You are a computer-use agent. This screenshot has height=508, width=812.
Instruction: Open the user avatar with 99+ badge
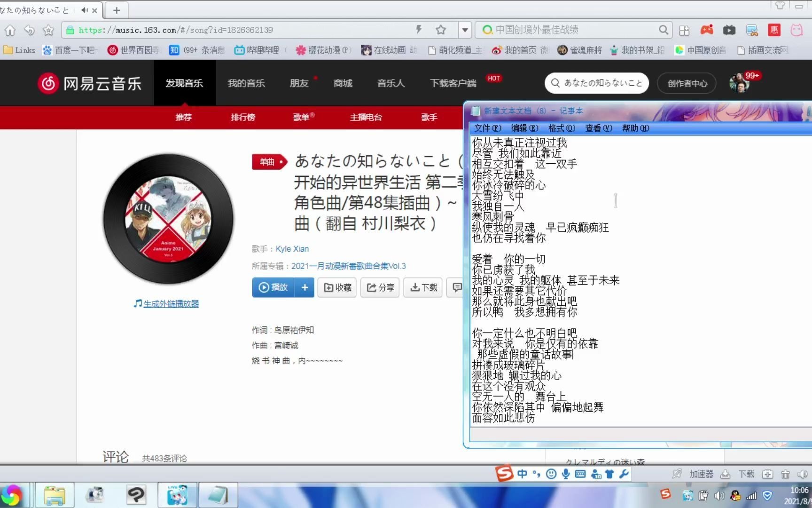point(739,83)
